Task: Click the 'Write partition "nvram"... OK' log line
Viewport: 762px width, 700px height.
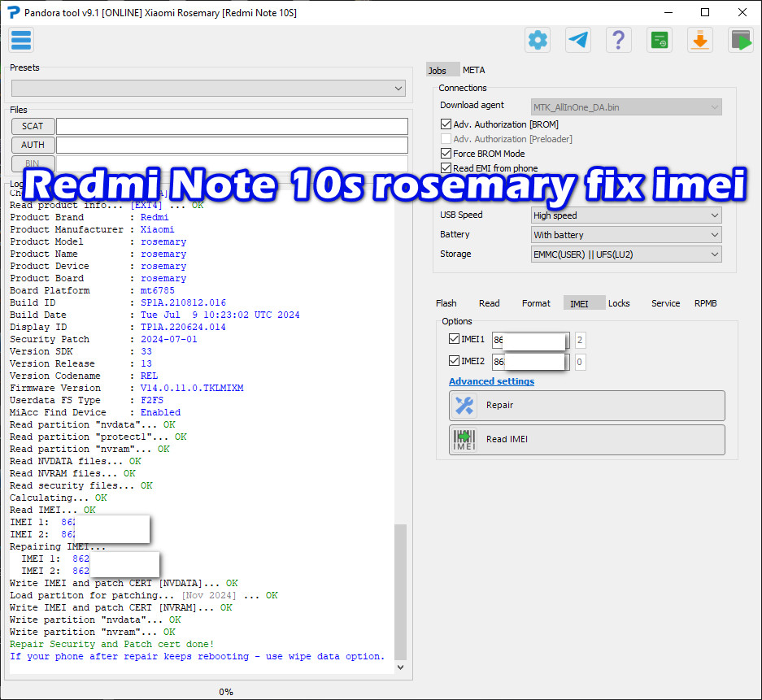Action: coord(93,632)
